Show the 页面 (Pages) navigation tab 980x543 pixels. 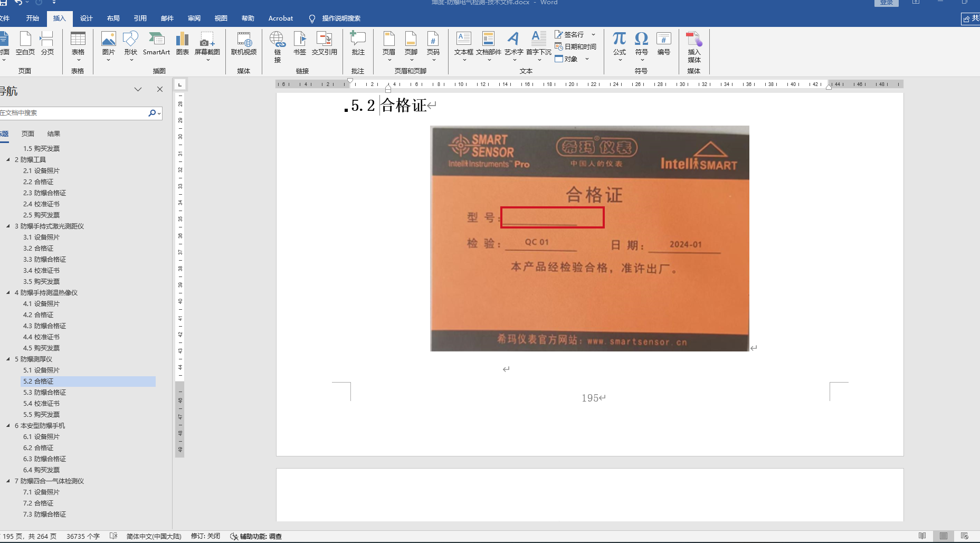[28, 134]
